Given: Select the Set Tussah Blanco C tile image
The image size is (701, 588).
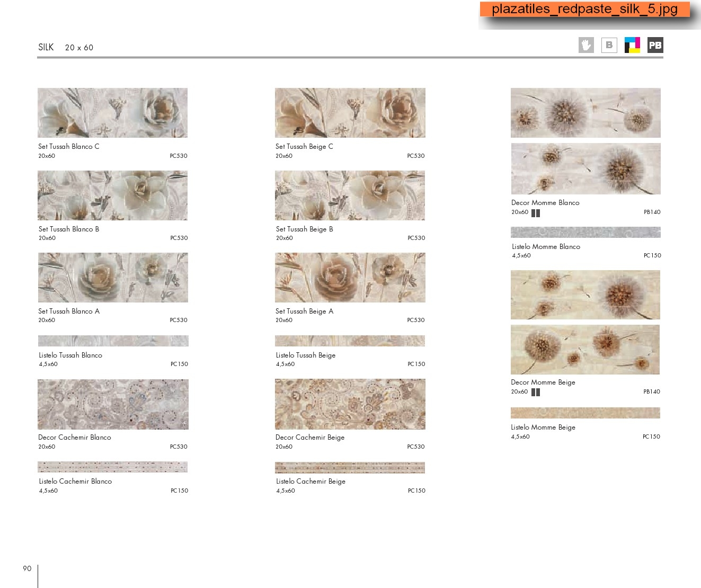Looking at the screenshot, I should point(113,113).
